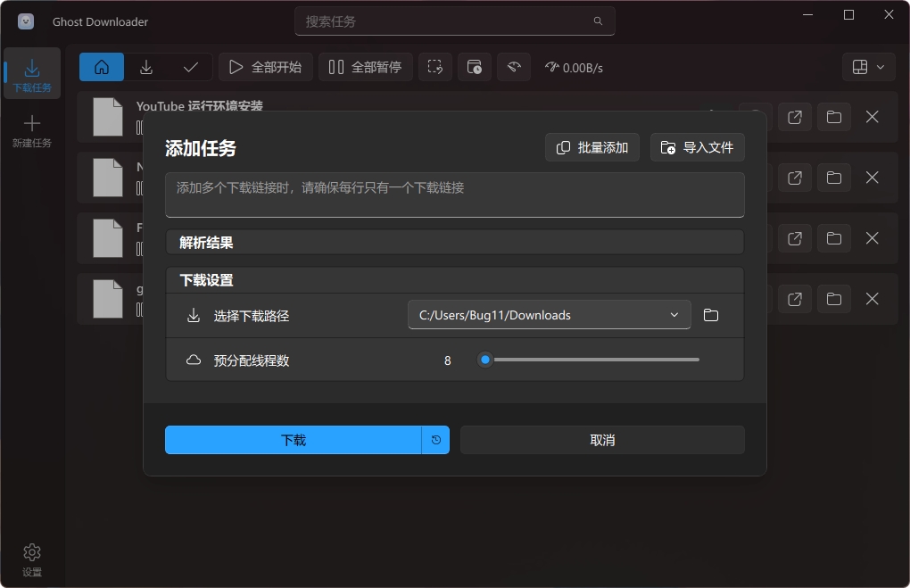
Task: Click 取消 to cancel the dialog
Action: [602, 440]
